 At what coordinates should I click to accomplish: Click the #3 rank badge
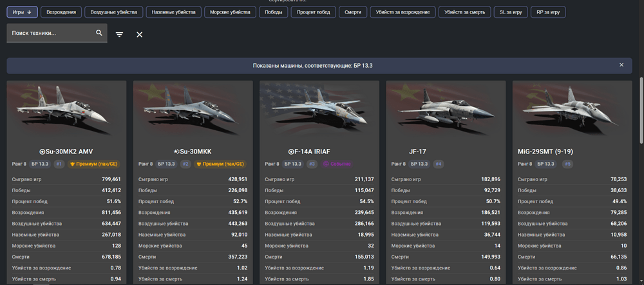point(312,164)
